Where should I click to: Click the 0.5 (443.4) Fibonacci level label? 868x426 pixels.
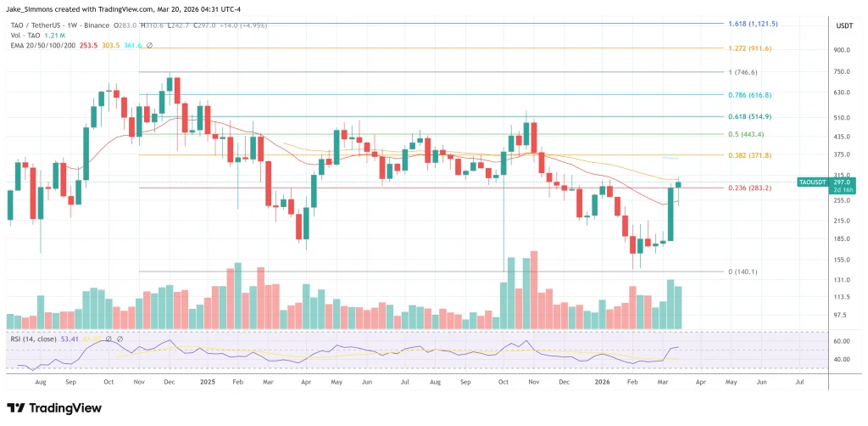746,134
